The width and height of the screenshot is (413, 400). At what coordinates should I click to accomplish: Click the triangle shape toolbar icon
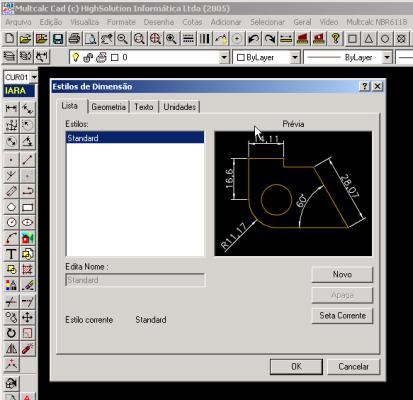pos(368,39)
